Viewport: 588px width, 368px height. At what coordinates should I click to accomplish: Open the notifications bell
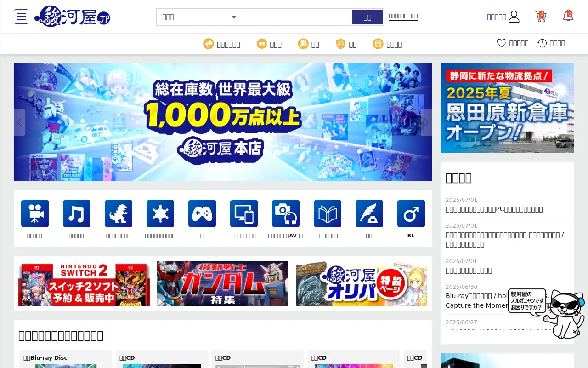point(568,16)
